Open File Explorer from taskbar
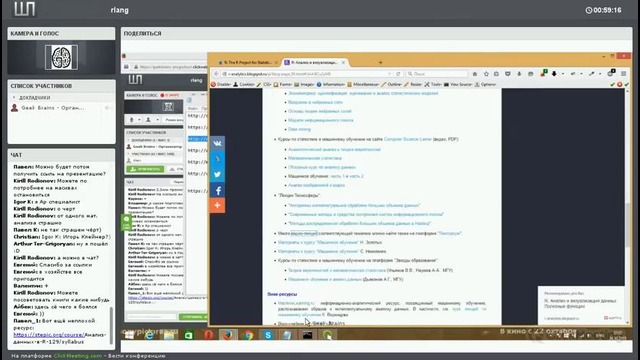The image size is (640, 360). (x=169, y=335)
